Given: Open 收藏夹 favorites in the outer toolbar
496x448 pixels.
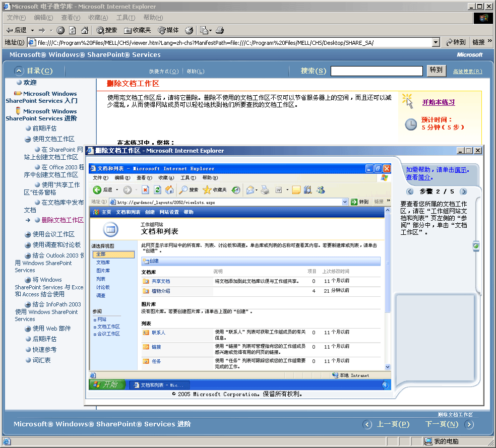Looking at the screenshot, I should (x=137, y=30).
